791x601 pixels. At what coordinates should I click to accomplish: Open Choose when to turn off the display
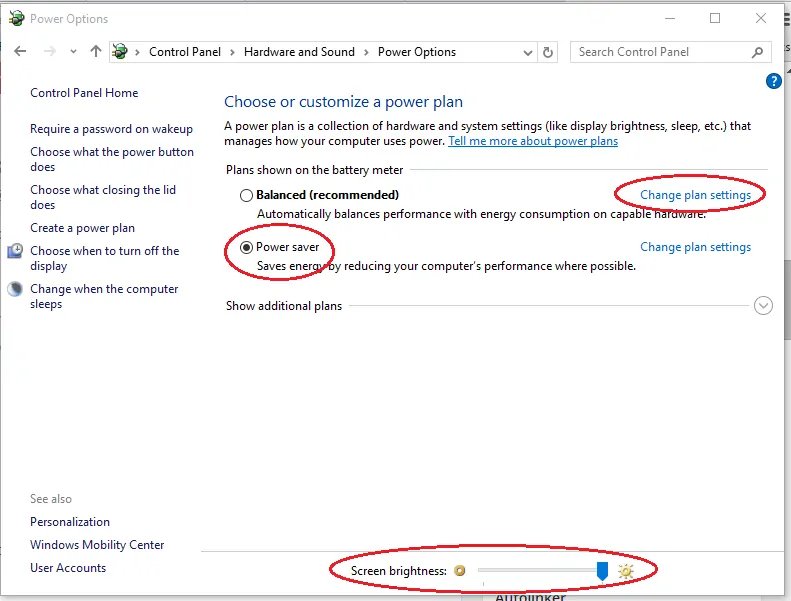click(104, 258)
